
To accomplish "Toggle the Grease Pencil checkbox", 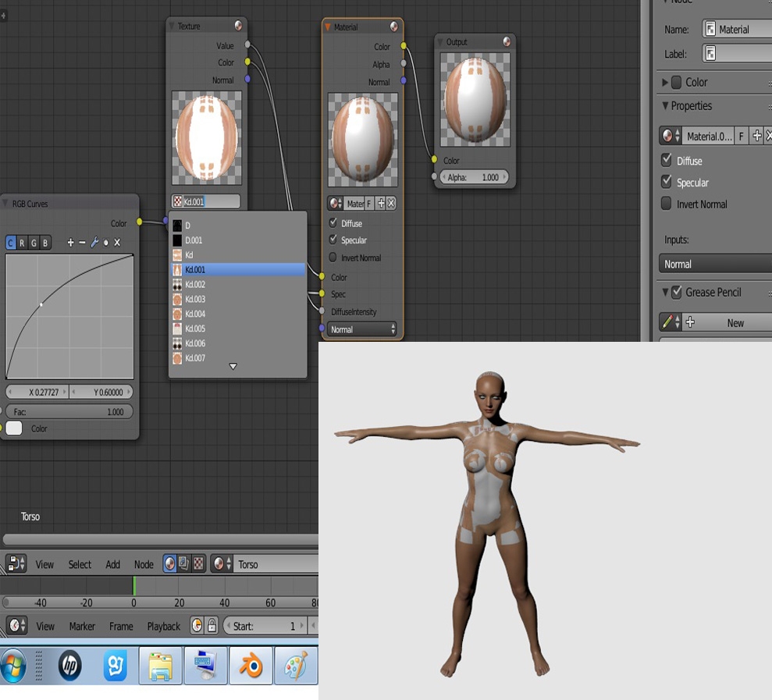I will pos(676,293).
